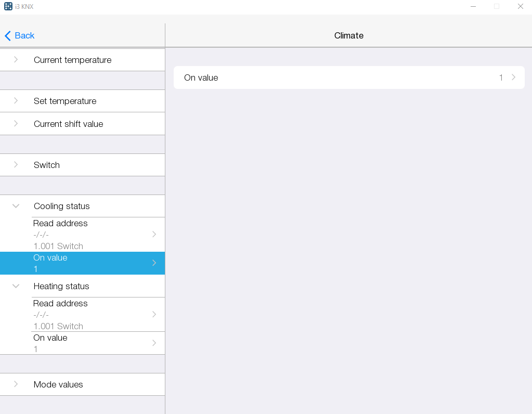Click the blue Back arrow icon

pyautogui.click(x=8, y=35)
